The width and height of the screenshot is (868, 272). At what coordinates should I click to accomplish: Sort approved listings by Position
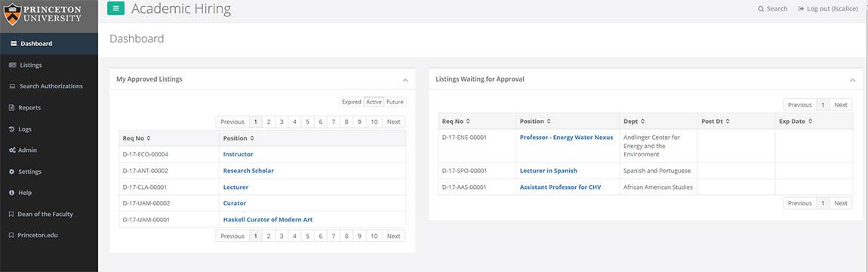pyautogui.click(x=312, y=138)
